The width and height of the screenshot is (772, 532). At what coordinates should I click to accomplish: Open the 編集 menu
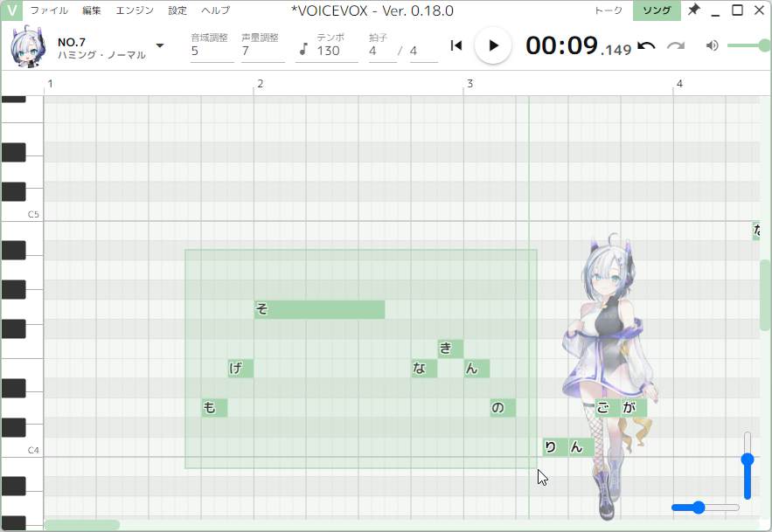pyautogui.click(x=92, y=10)
